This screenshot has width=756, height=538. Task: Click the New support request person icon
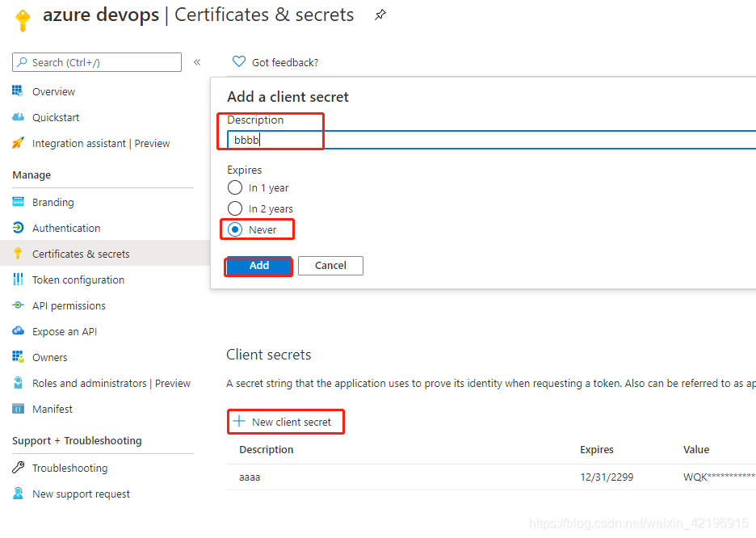(18, 493)
